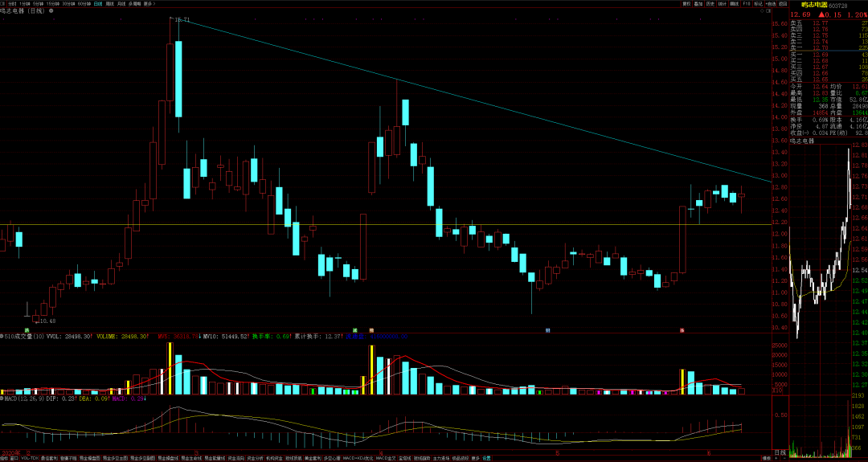Click the 最高 value 12.83
Viewport: 868px width, 462px height.
821,93
